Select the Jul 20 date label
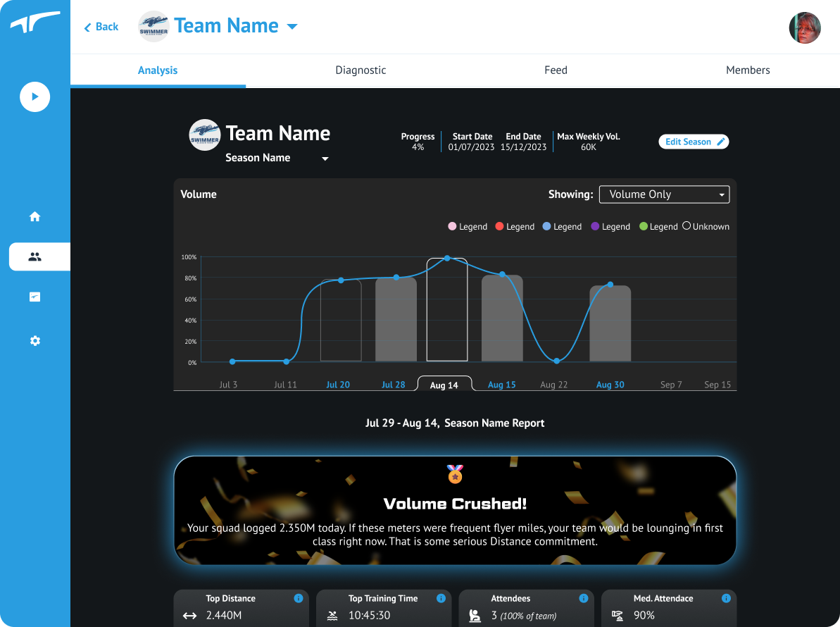The width and height of the screenshot is (840, 627). [338, 385]
